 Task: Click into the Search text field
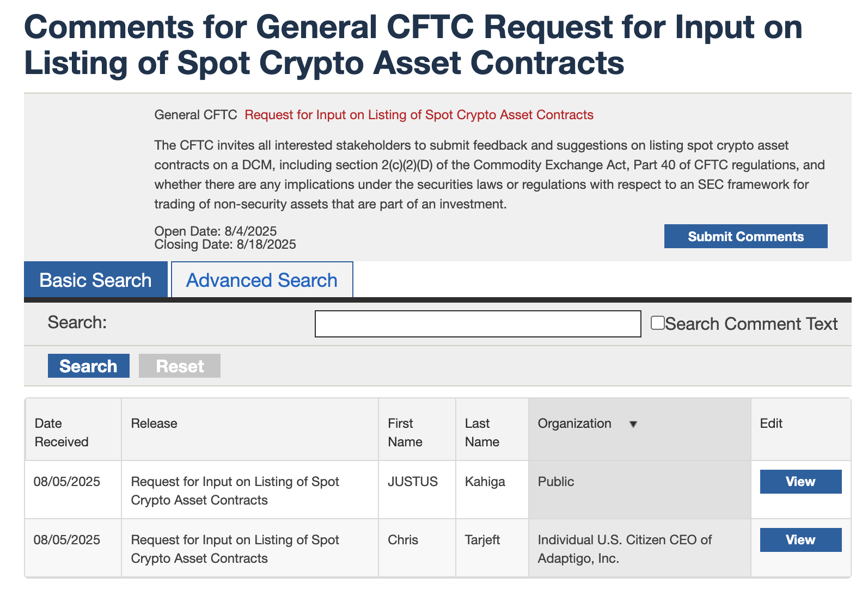point(478,324)
